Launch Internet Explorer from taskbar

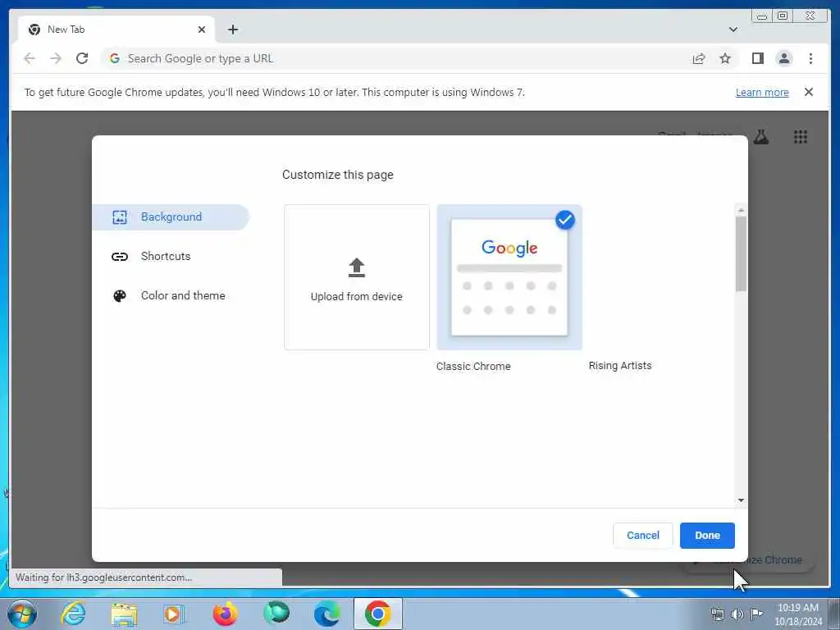[x=73, y=614]
